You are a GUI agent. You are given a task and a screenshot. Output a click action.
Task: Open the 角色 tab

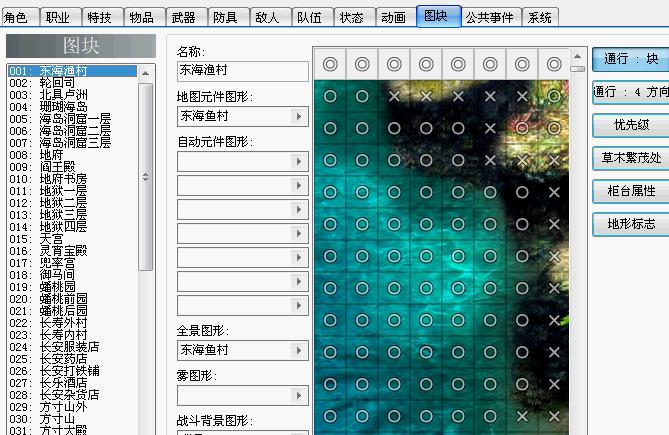(20, 17)
